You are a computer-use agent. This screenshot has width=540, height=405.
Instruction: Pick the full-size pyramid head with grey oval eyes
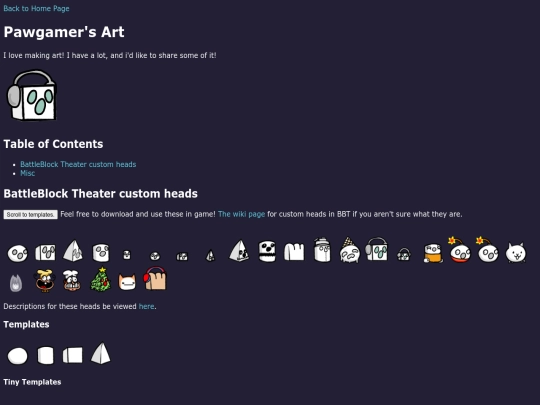(73, 251)
